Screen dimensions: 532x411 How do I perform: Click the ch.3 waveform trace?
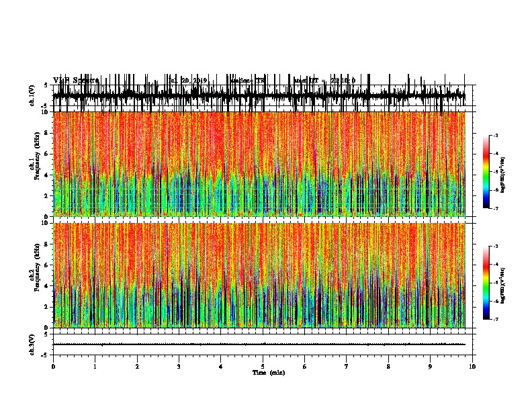(x=259, y=345)
